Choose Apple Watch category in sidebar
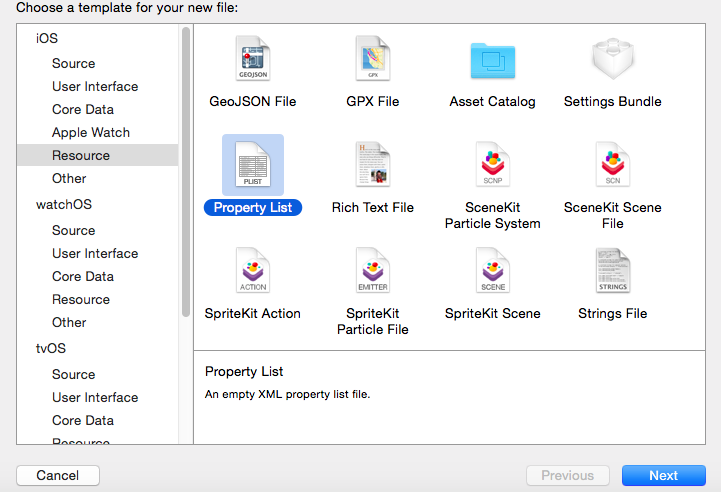 [91, 132]
